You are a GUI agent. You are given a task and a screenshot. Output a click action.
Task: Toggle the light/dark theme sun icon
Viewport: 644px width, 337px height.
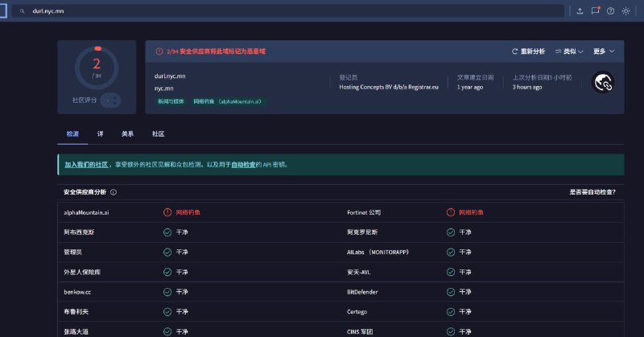pyautogui.click(x=626, y=11)
